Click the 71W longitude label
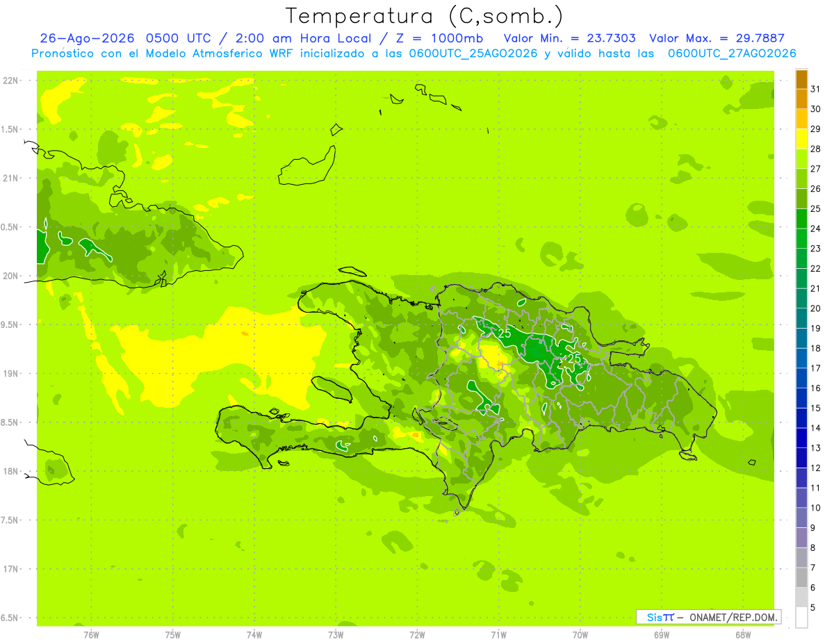Viewport: 834px width, 644px height. [498, 634]
